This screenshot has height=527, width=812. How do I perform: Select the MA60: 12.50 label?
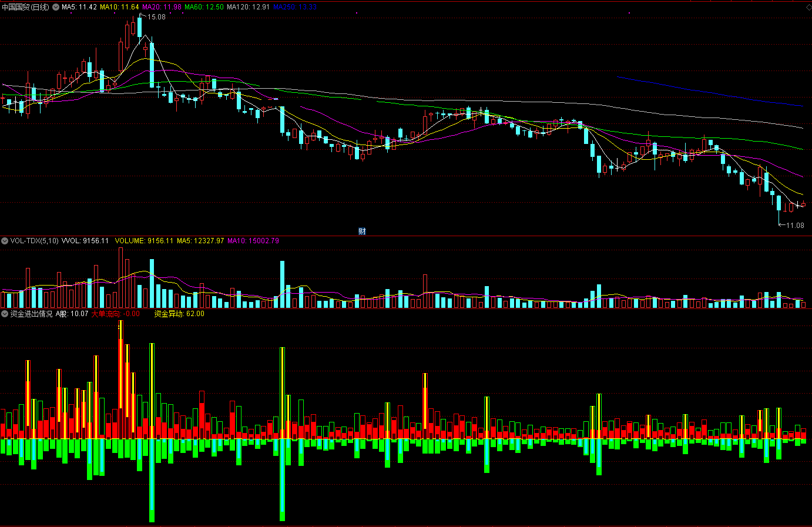pyautogui.click(x=204, y=7)
